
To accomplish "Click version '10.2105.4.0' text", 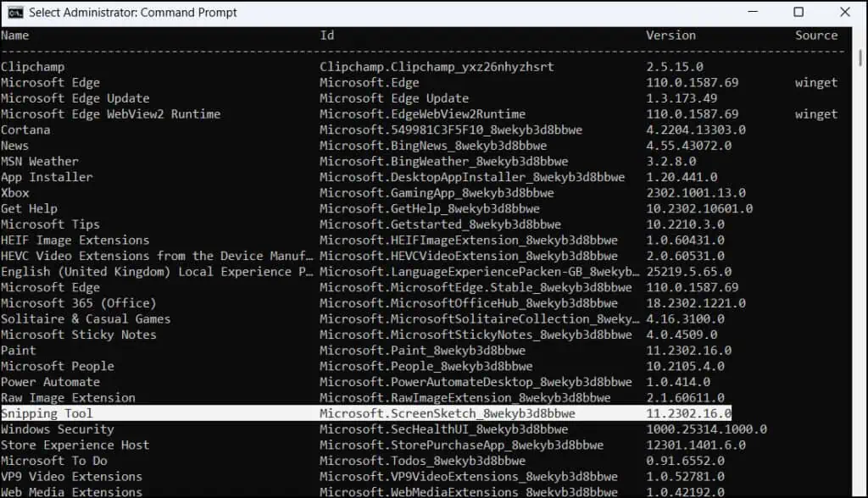I will coord(685,367).
